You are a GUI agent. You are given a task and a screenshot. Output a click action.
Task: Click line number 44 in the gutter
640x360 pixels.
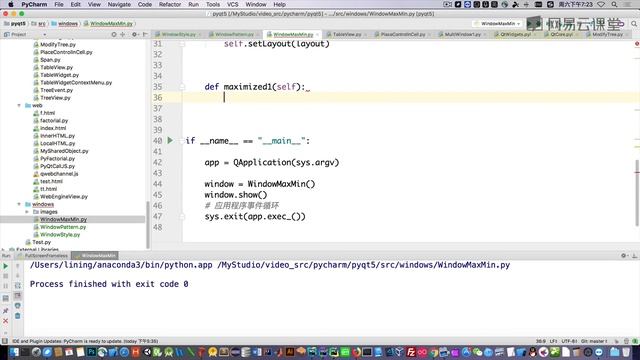(158, 184)
